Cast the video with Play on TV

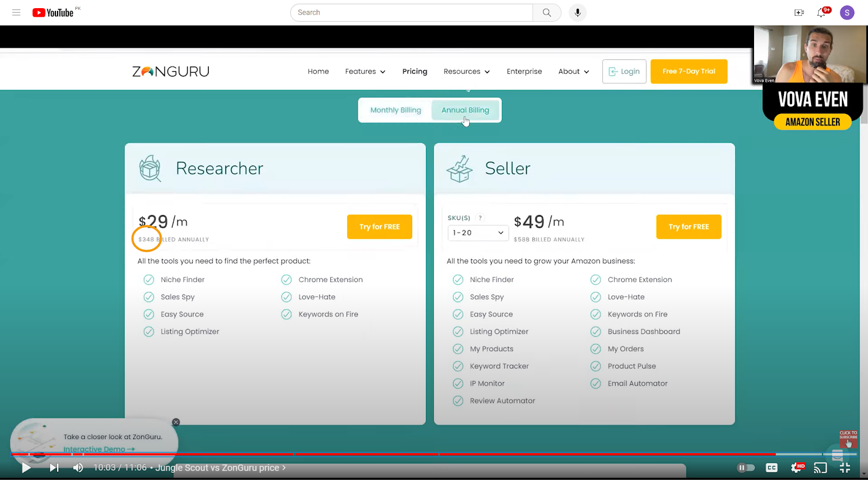pos(820,468)
